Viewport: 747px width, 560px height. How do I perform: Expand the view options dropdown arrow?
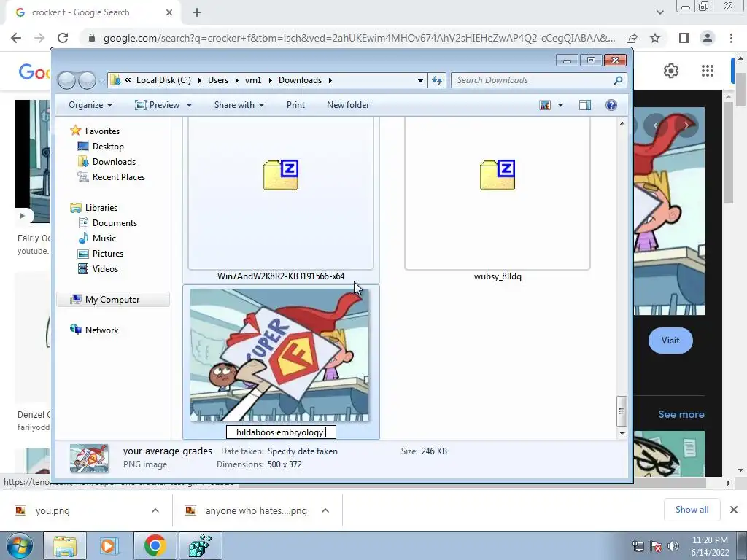click(560, 105)
